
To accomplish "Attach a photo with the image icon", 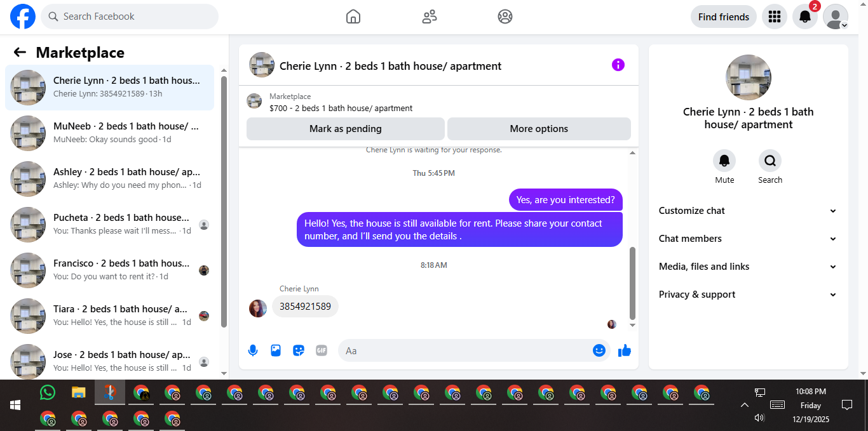I will pyautogui.click(x=276, y=350).
